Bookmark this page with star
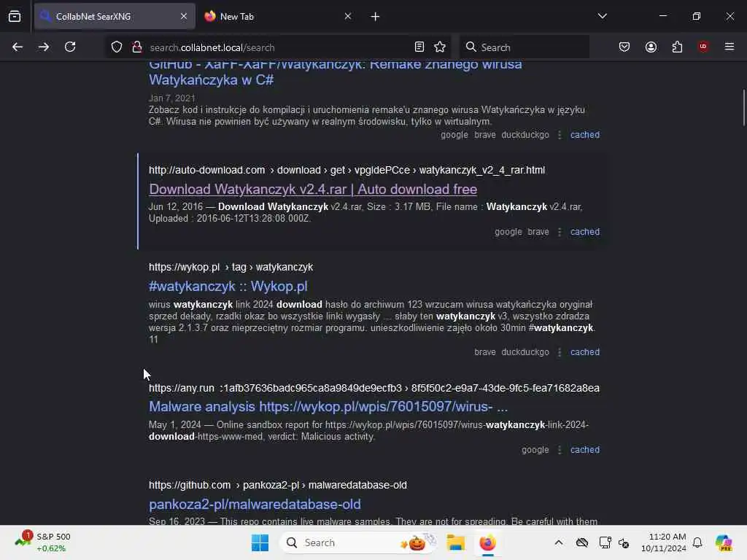This screenshot has width=747, height=560. pos(440,47)
